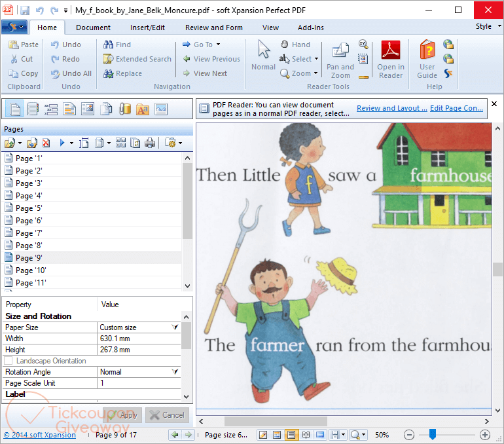Open Rotation Angle dropdown
This screenshot has width=504, height=444.
[175, 372]
